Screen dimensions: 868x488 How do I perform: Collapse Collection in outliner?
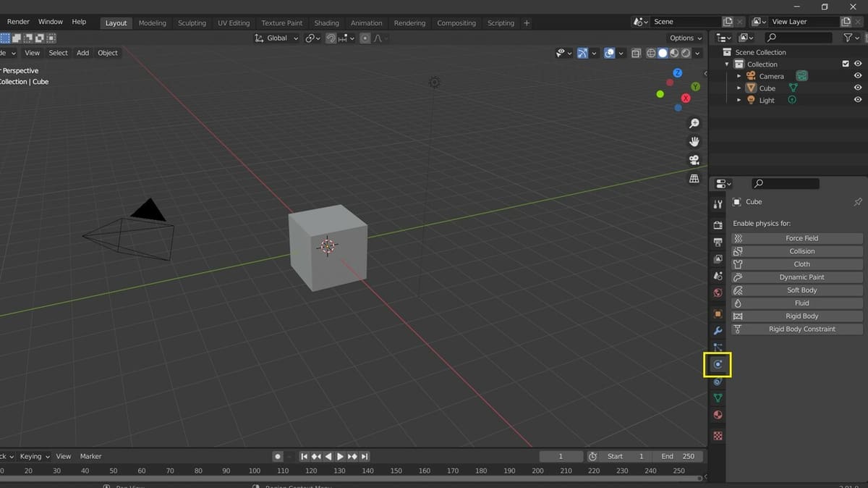pos(727,64)
